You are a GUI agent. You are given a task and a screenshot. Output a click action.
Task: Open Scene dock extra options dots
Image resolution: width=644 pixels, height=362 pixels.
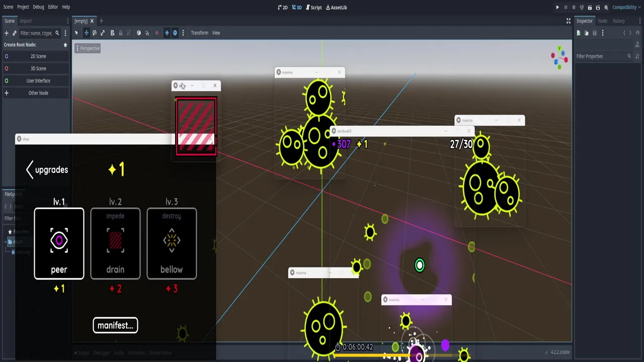65,33
